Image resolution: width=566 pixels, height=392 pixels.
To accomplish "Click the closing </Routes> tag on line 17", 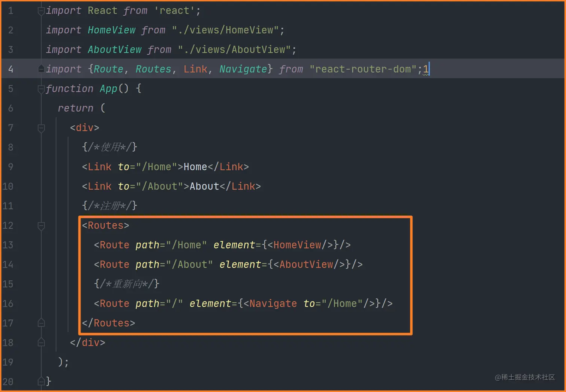I will [x=108, y=323].
